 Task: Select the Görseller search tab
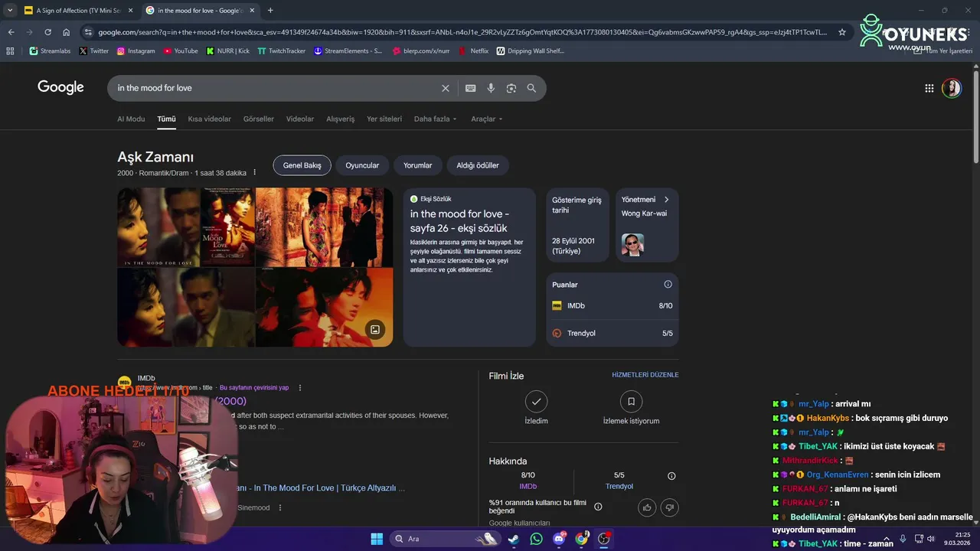(259, 119)
